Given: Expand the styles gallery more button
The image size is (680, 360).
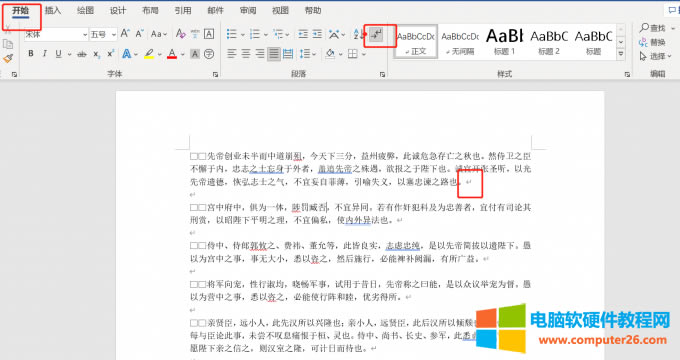Looking at the screenshot, I should pos(621,54).
